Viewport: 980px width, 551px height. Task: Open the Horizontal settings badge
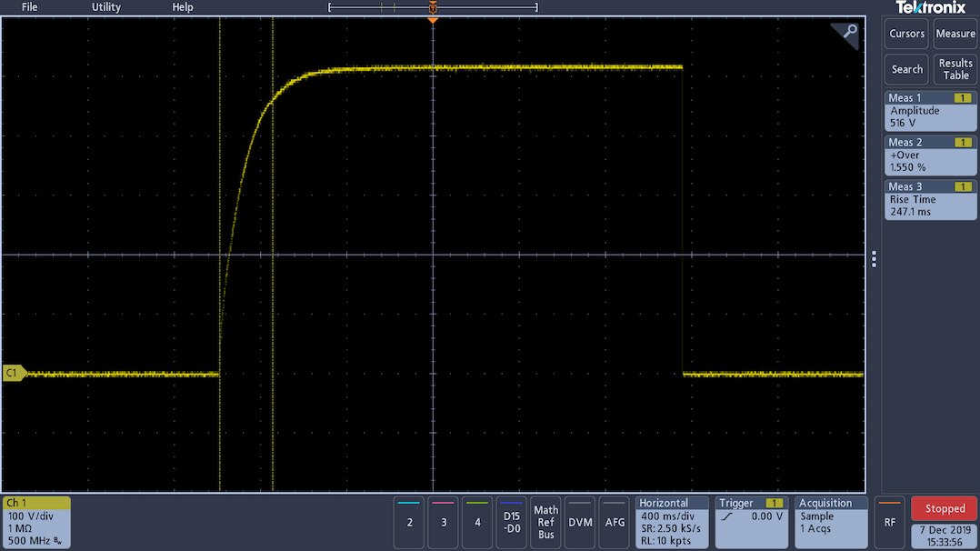(x=673, y=522)
